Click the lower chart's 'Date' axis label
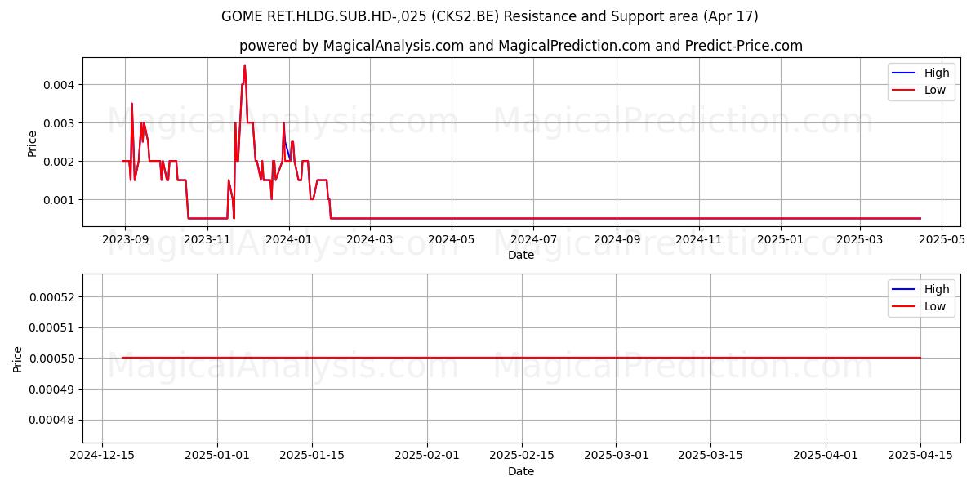980x490 pixels. click(521, 471)
